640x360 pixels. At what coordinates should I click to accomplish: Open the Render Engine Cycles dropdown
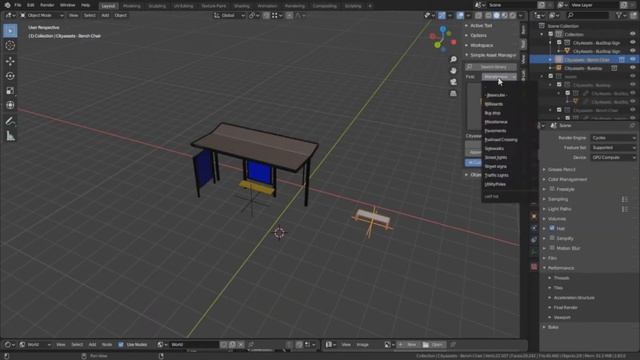click(x=613, y=138)
